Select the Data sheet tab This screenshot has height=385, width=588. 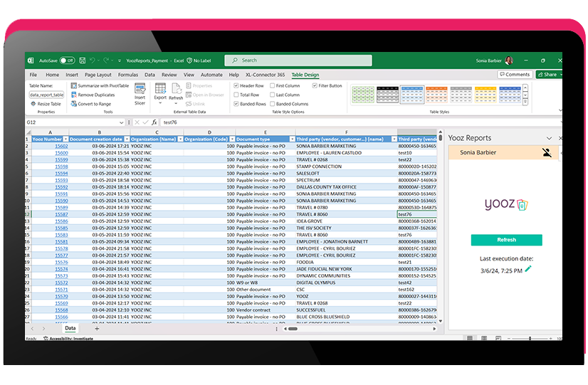coord(70,328)
